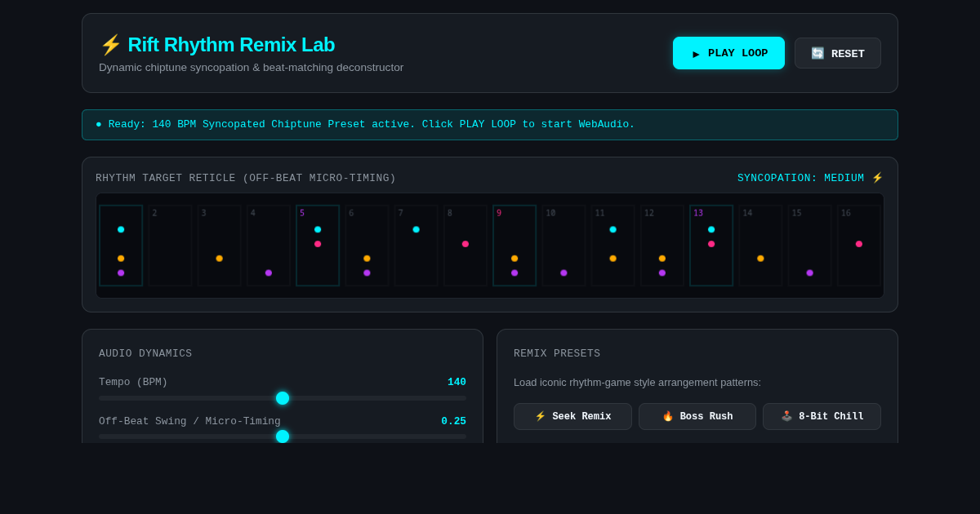The height and width of the screenshot is (514, 980).
Task: Toggle the orange dot in step 9
Action: 514,259
